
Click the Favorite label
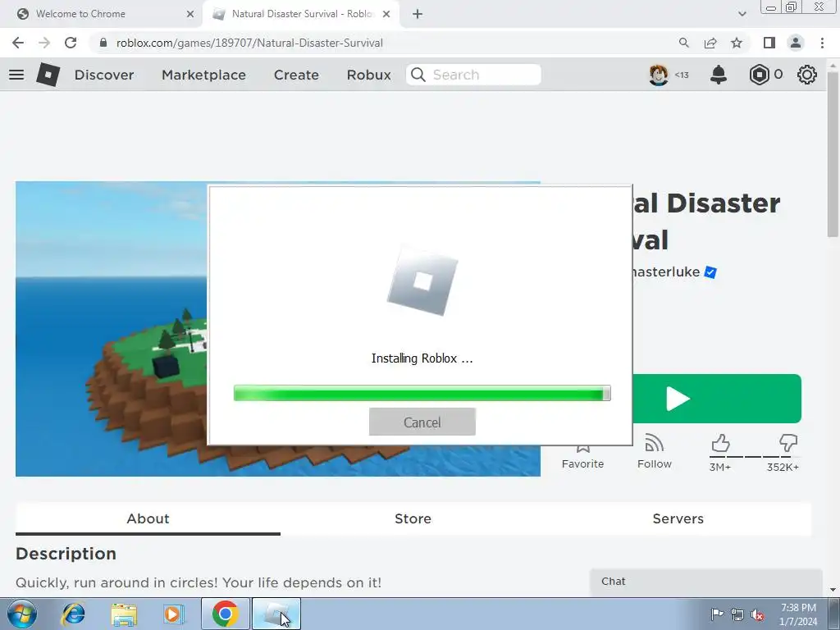583,464
